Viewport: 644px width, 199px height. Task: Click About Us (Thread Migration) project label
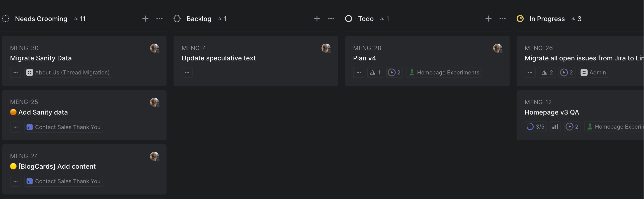pyautogui.click(x=68, y=73)
